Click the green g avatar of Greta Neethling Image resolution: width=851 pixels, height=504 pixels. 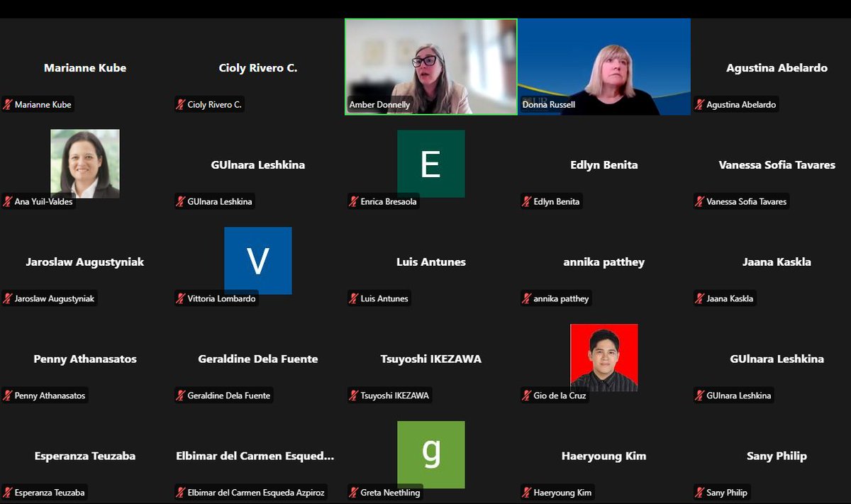(x=431, y=454)
